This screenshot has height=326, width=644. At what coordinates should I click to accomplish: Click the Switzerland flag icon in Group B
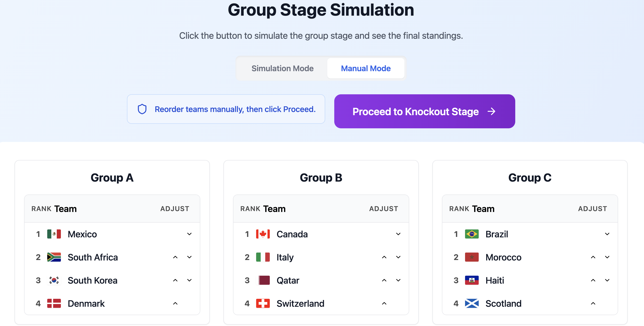click(x=263, y=303)
